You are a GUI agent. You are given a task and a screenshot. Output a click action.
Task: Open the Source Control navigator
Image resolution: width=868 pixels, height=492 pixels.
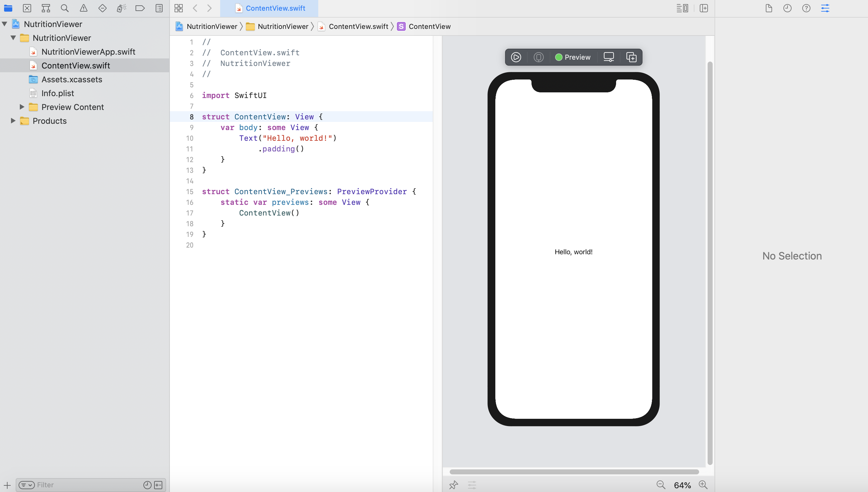pyautogui.click(x=27, y=8)
